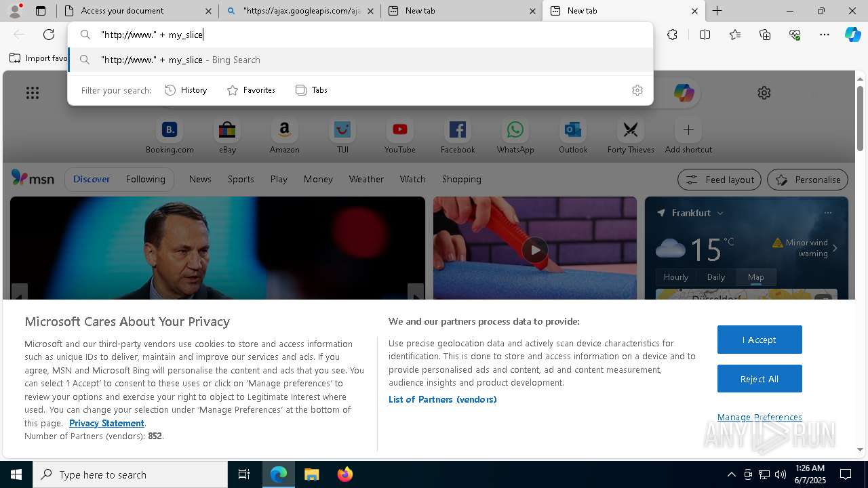868x488 pixels.
Task: Open the Booking.com shortcut
Action: click(170, 136)
